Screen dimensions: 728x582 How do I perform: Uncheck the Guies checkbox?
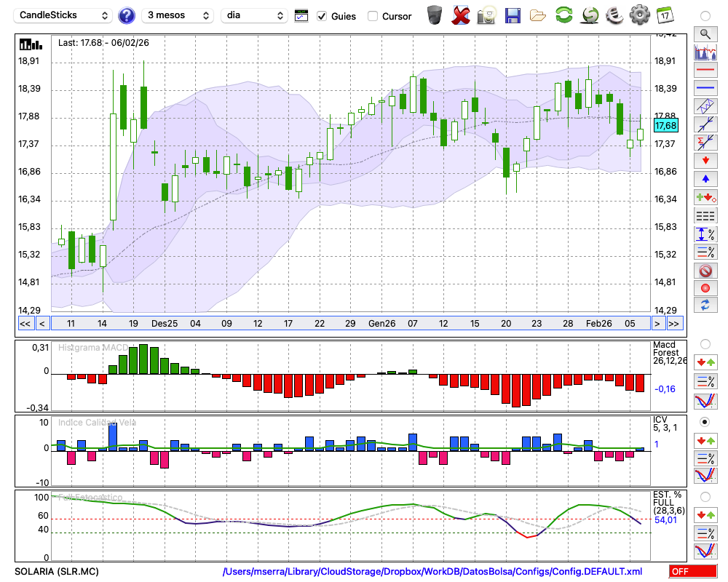click(x=321, y=16)
